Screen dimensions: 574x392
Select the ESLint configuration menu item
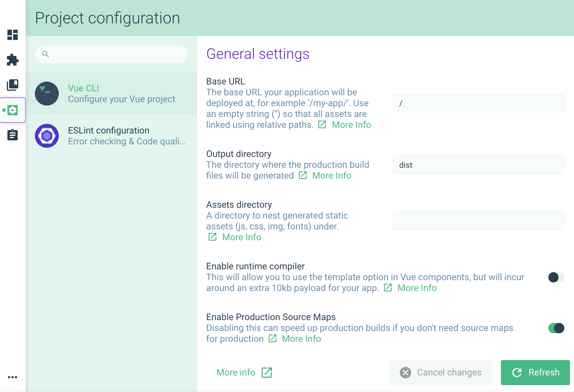pyautogui.click(x=111, y=135)
